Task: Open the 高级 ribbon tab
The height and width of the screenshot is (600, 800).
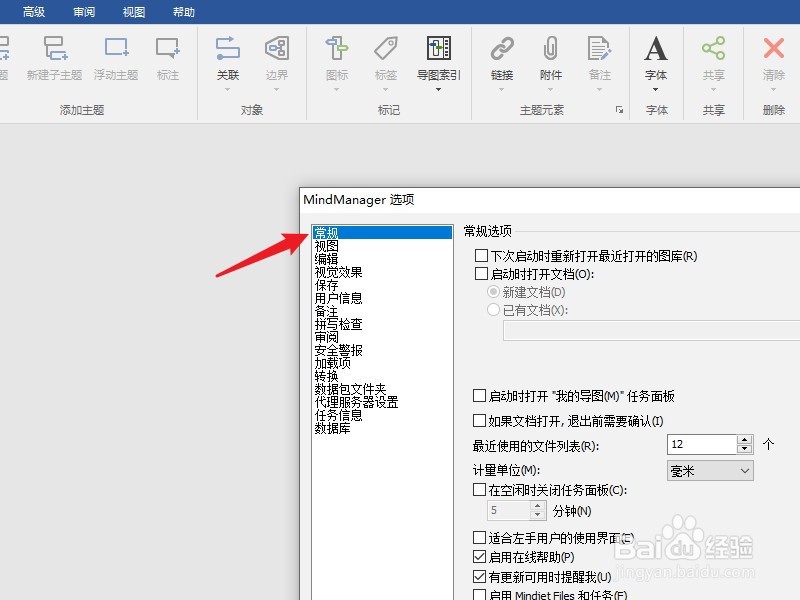Action: [34, 12]
